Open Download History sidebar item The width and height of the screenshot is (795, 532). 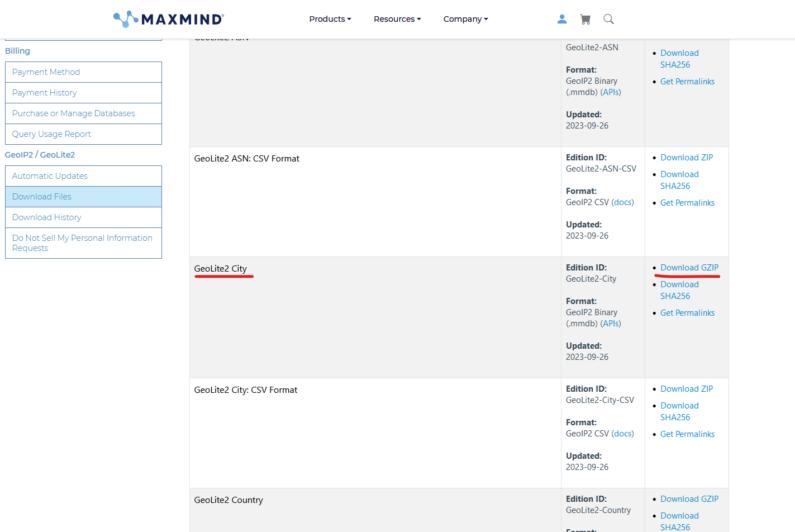tap(46, 217)
